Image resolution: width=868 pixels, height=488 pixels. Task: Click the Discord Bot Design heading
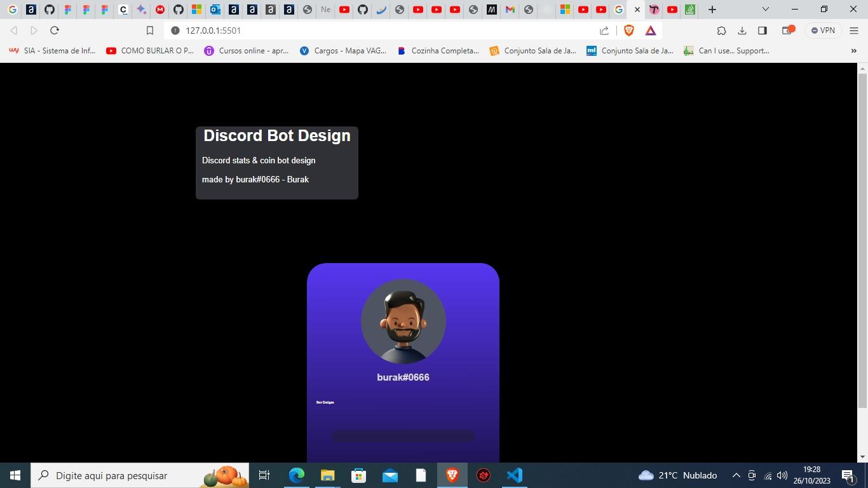(277, 136)
